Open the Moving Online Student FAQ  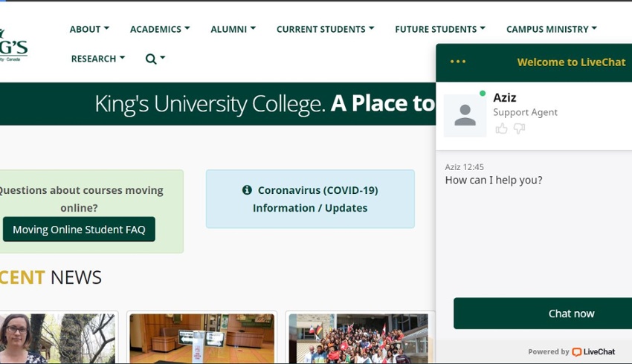point(79,229)
